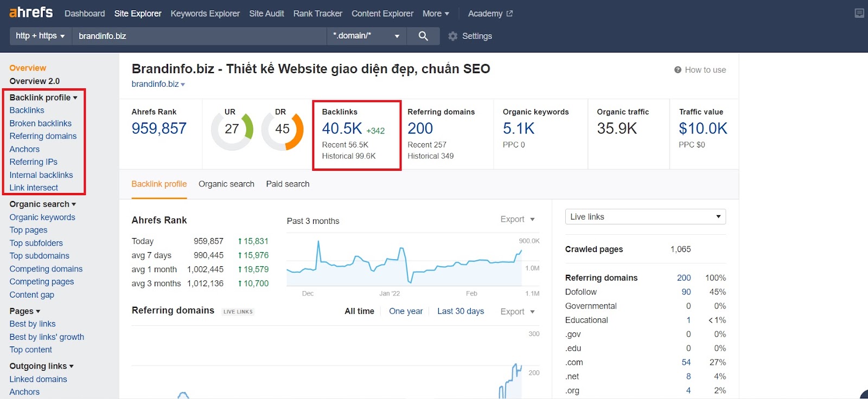868x399 pixels.
Task: Click the 5.1K organic keywords value
Action: 519,128
